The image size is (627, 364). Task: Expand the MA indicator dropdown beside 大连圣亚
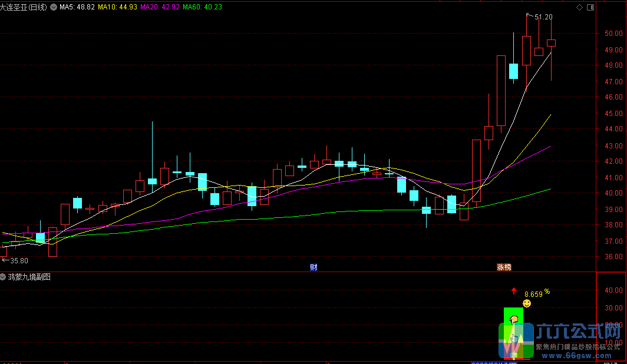coord(53,7)
